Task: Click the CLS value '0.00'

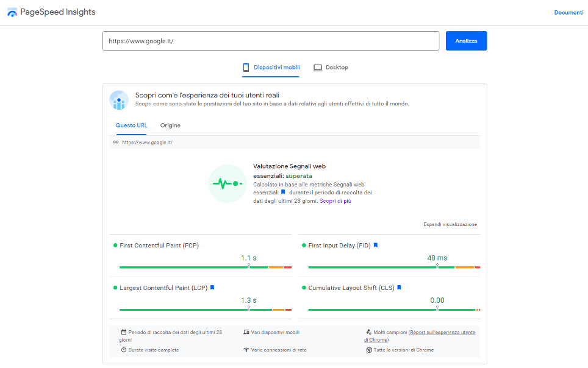Action: coord(437,300)
